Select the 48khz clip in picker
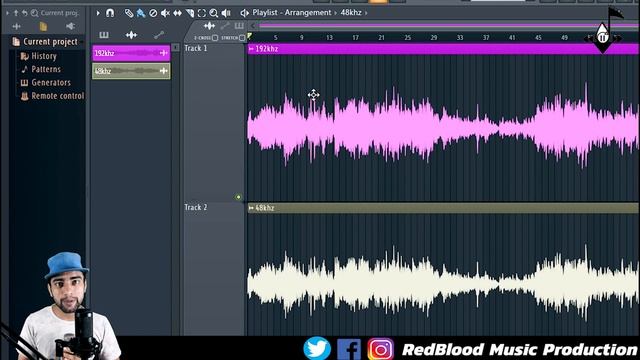640x360 pixels. click(x=131, y=71)
